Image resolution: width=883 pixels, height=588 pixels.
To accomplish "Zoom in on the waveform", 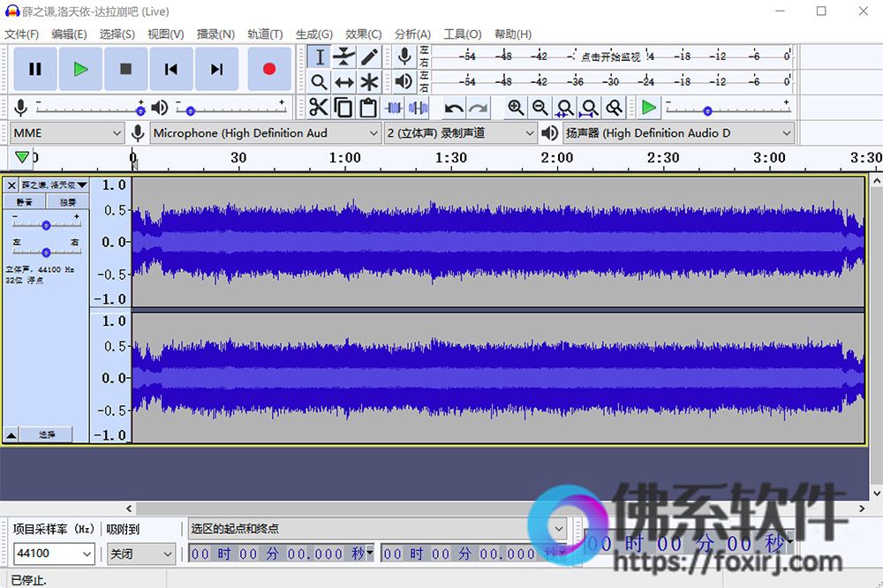I will (x=516, y=107).
